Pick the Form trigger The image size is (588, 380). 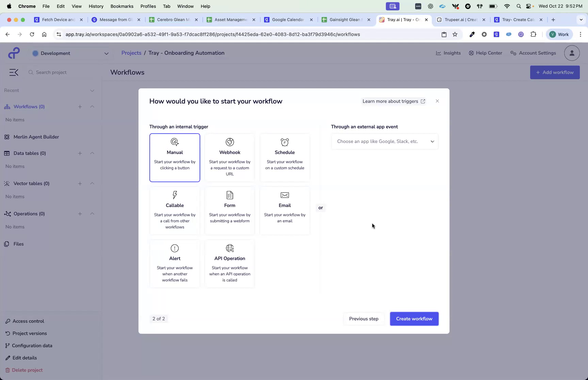pyautogui.click(x=230, y=210)
